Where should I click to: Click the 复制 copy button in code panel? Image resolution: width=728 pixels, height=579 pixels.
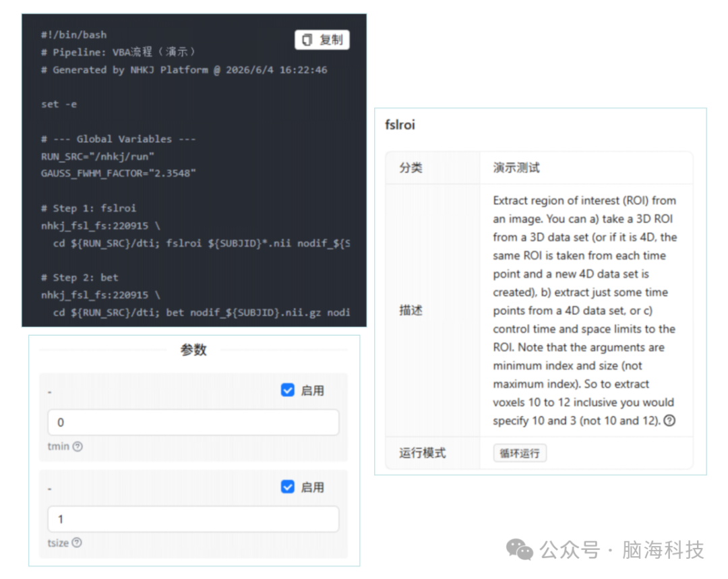[x=322, y=40]
